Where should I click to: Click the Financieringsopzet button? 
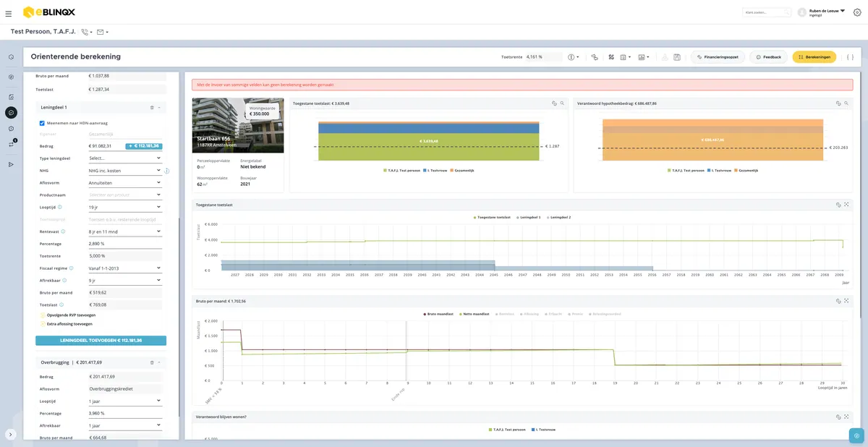(x=717, y=56)
